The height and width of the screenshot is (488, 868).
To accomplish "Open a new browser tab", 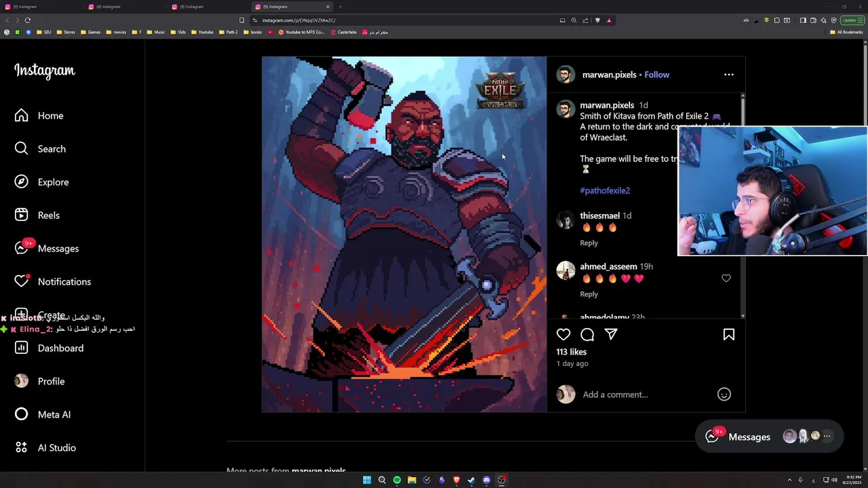I will (x=340, y=7).
